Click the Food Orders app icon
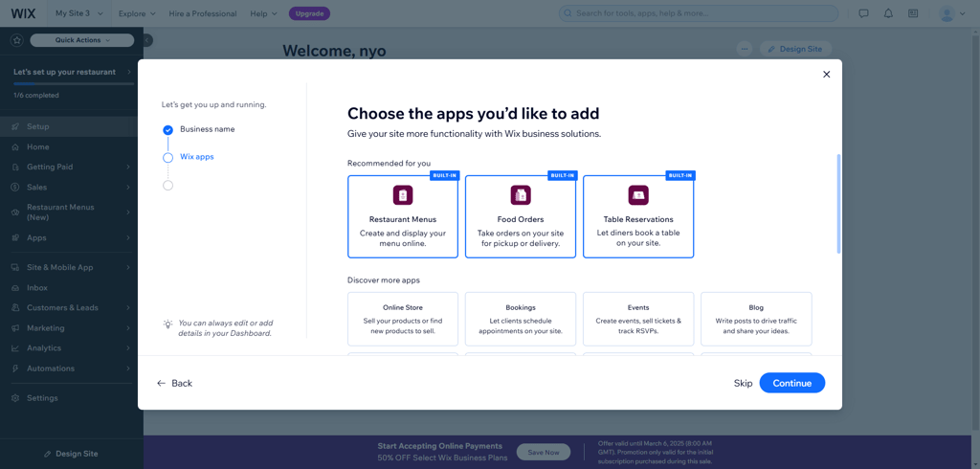The image size is (980, 469). (520, 195)
